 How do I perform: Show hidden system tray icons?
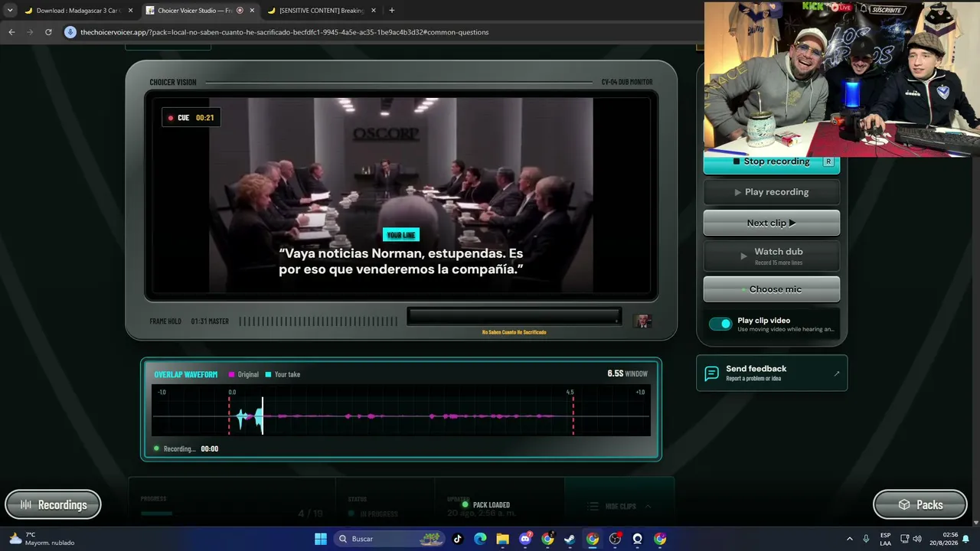(x=849, y=539)
